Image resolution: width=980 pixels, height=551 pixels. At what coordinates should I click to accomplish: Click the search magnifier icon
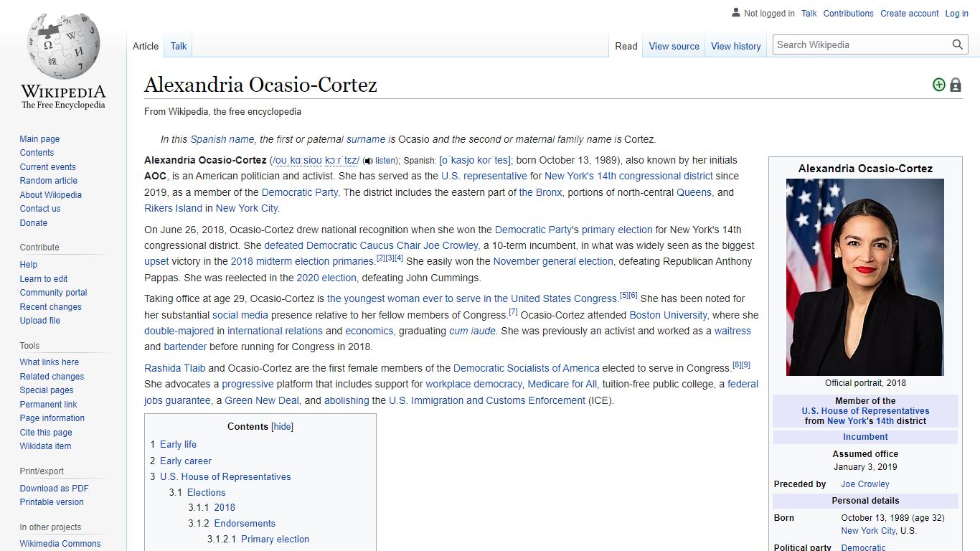tap(958, 44)
